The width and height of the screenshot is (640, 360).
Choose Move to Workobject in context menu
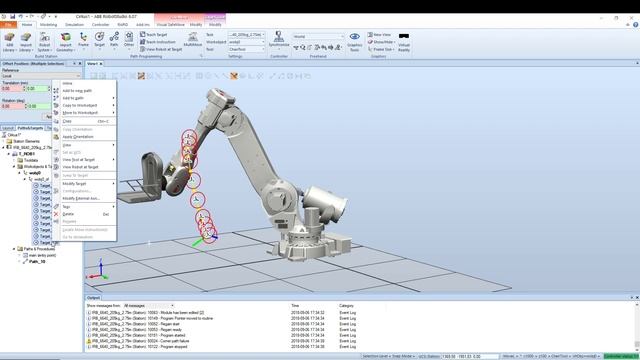(x=85, y=113)
